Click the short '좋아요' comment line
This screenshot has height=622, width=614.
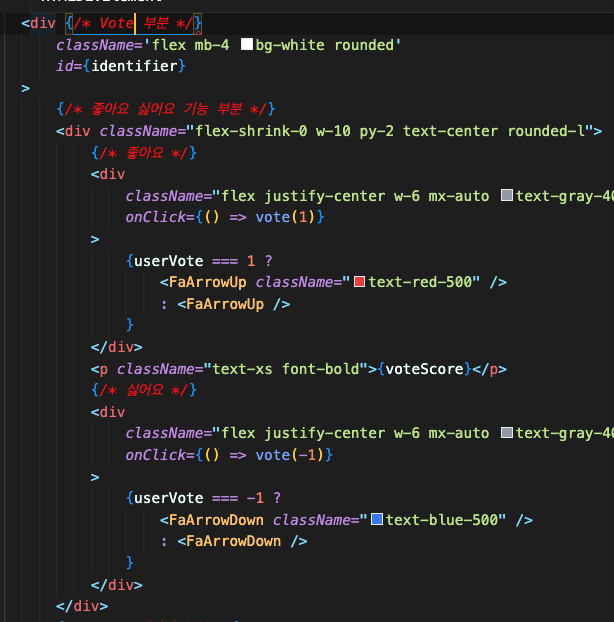click(144, 153)
